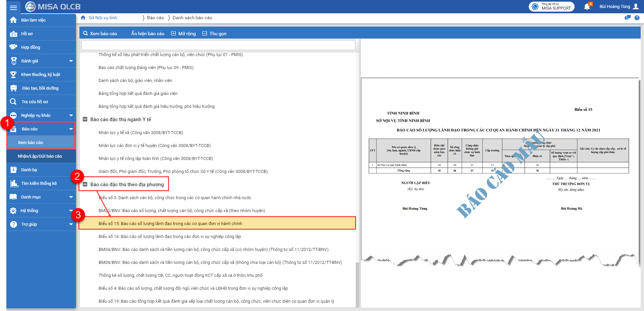Viewport: 644px width, 311px height.
Task: Open notifications bell icon
Action: 587,7
